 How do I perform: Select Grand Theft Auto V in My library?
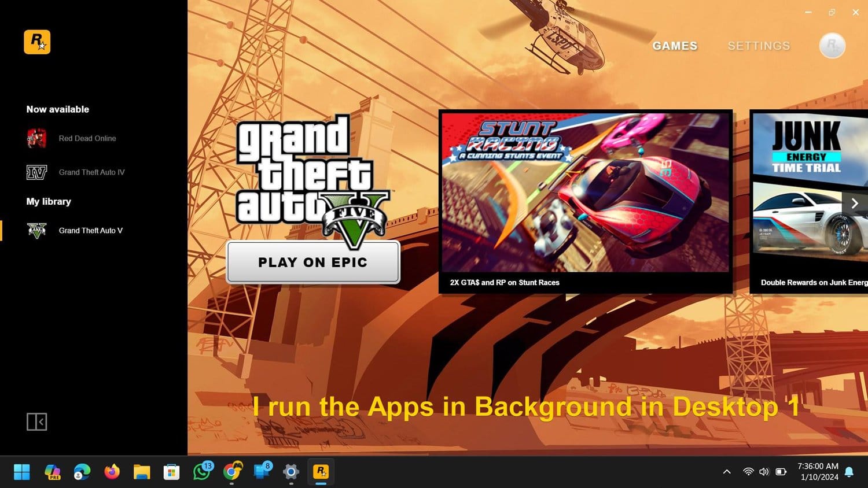pyautogui.click(x=90, y=230)
